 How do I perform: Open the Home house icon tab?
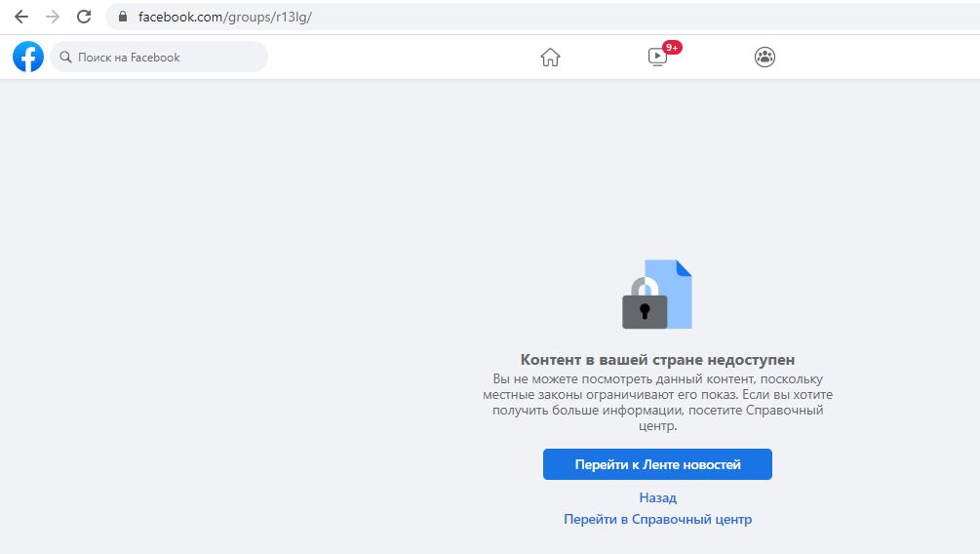550,58
